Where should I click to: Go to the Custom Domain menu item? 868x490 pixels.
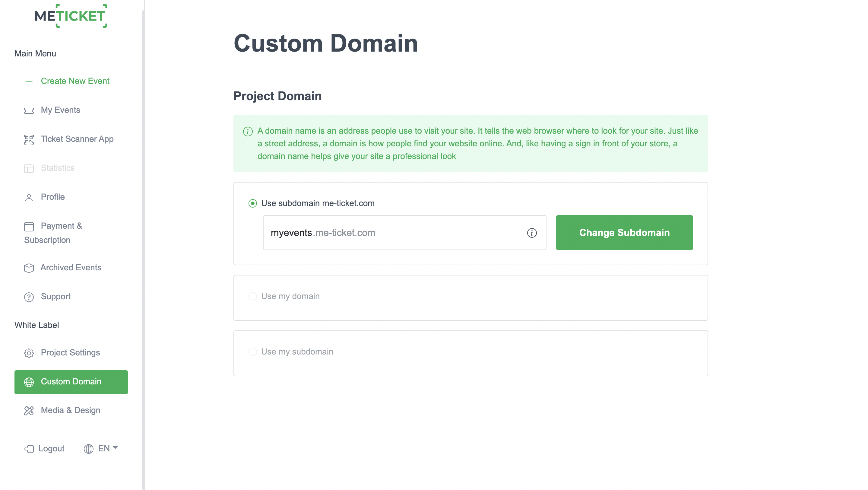[x=71, y=382]
